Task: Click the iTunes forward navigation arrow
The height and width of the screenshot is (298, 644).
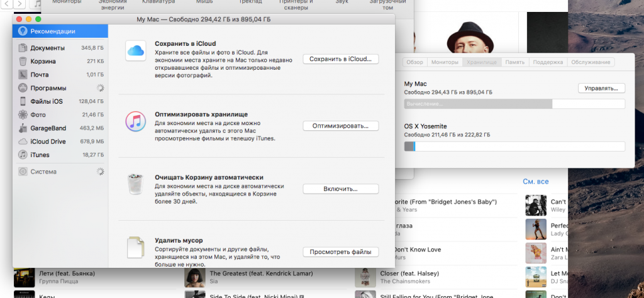Action: (19, 4)
